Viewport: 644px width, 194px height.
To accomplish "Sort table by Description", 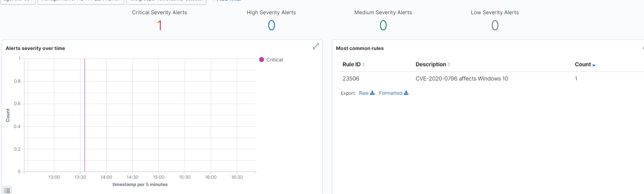I will pyautogui.click(x=433, y=65).
